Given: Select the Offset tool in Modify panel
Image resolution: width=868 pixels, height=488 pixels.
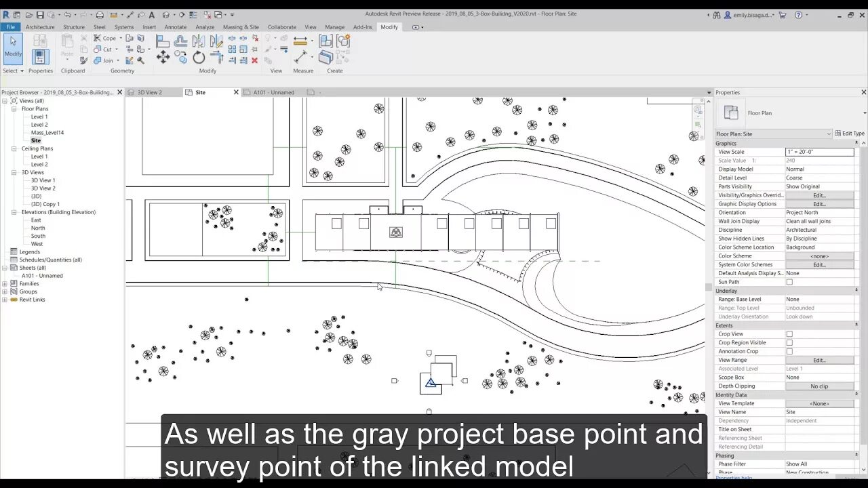Looking at the screenshot, I should (181, 41).
